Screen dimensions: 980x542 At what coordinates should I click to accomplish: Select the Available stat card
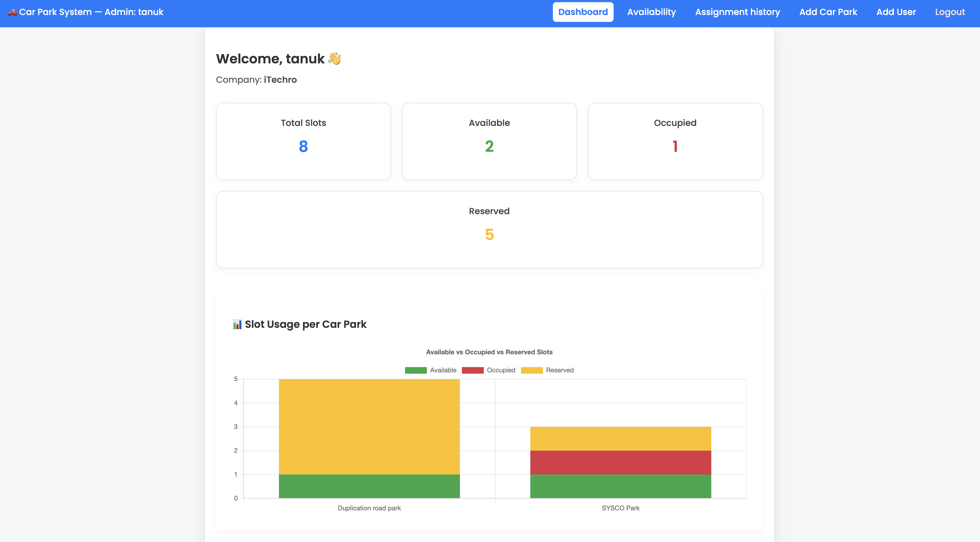click(x=489, y=142)
